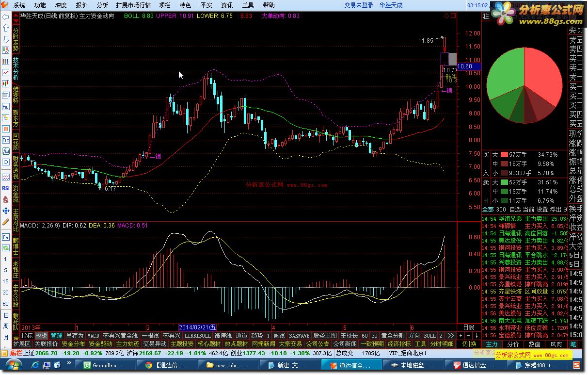Image resolution: width=588 pixels, height=375 pixels.
Task: Click the 大宗交易 block trade button
Action: [x=290, y=344]
